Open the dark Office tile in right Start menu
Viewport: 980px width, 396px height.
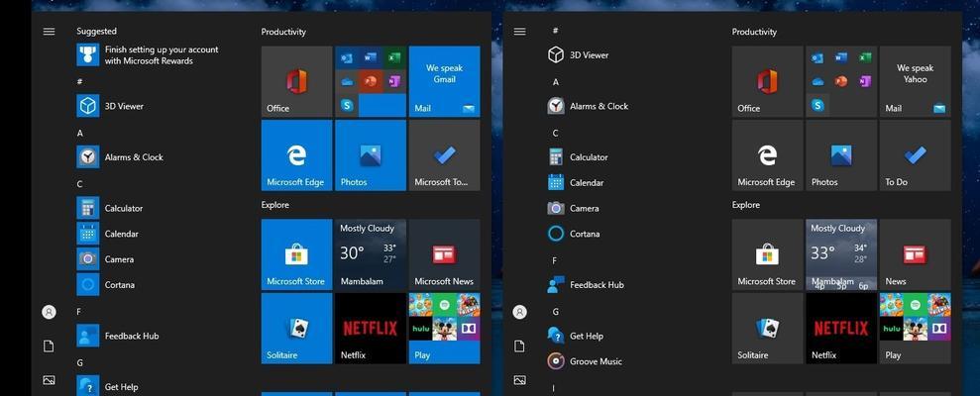pos(768,81)
